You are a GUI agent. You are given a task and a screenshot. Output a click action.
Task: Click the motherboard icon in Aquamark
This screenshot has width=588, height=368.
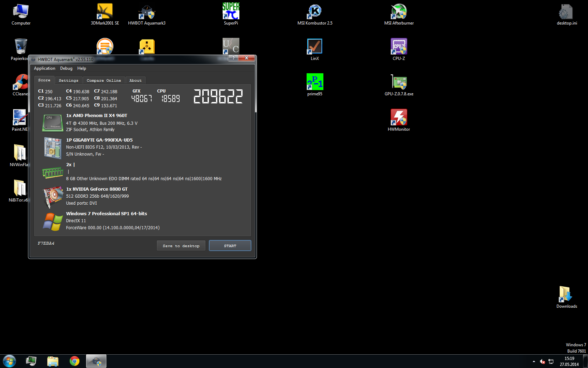click(53, 148)
